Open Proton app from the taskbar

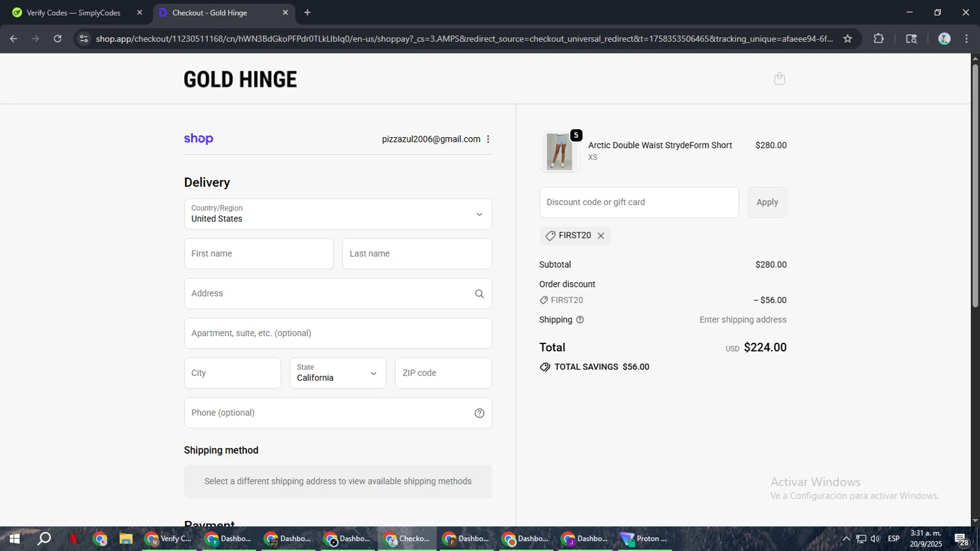point(644,539)
